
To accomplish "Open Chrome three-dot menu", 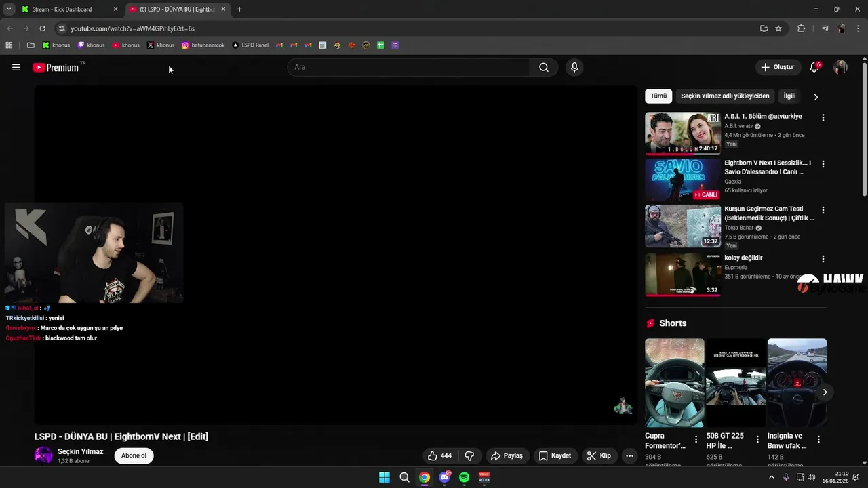I will click(x=859, y=28).
